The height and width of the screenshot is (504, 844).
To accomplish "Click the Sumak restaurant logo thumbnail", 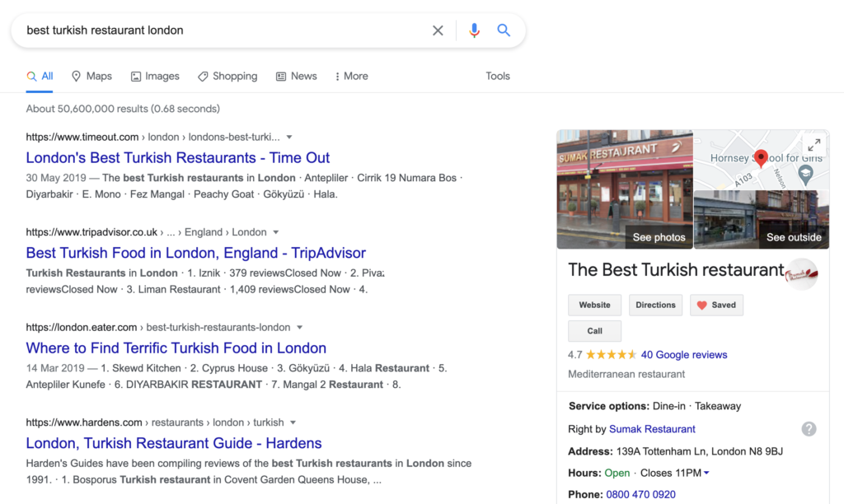I will [801, 274].
